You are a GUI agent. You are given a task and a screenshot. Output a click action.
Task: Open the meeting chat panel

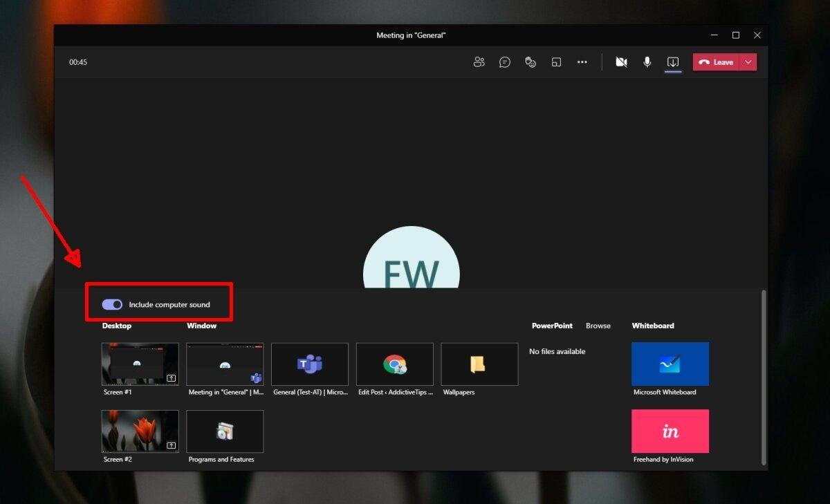point(504,62)
